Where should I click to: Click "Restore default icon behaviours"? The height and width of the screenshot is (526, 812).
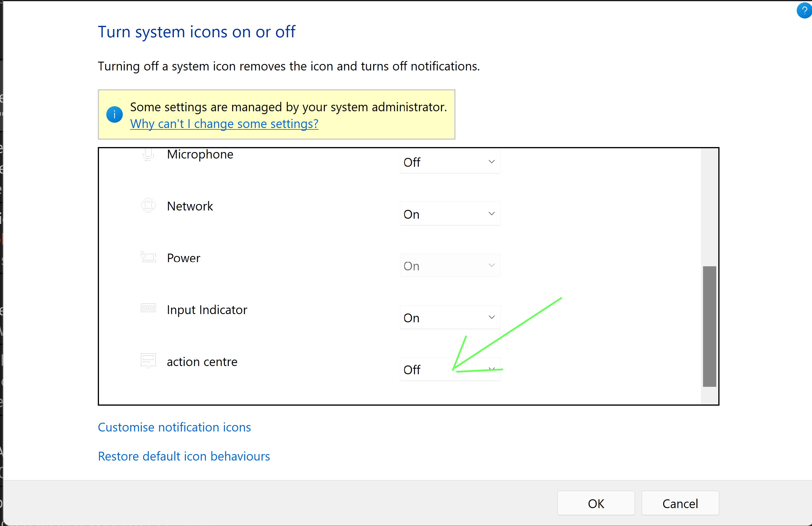point(184,456)
